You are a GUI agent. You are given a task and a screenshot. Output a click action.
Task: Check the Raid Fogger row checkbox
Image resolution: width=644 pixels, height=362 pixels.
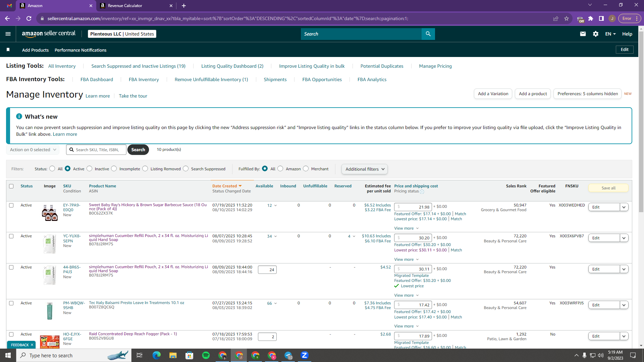tap(11, 335)
